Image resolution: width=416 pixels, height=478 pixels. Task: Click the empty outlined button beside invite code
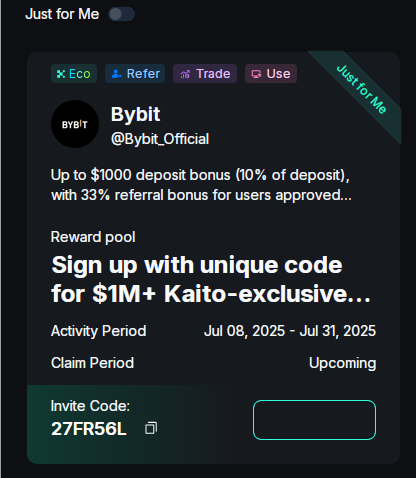(x=314, y=420)
